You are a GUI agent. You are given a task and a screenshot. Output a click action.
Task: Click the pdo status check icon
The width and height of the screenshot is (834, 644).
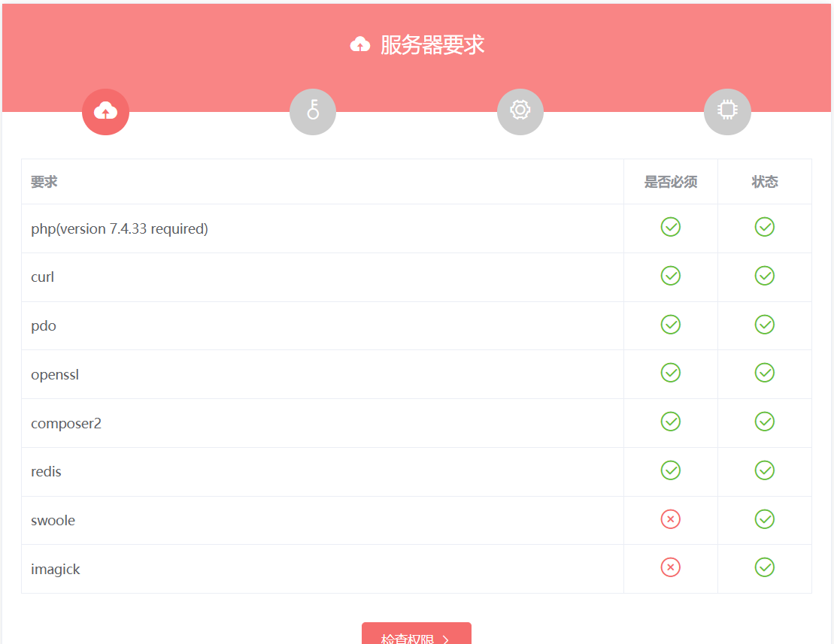(764, 325)
